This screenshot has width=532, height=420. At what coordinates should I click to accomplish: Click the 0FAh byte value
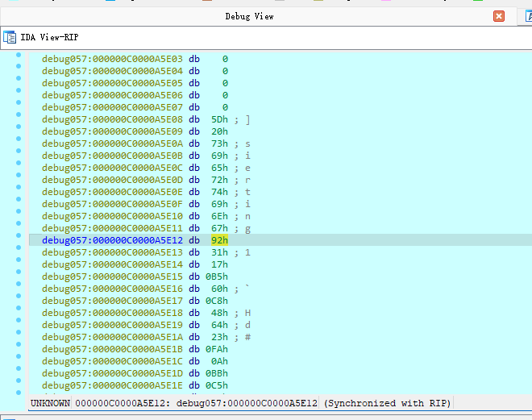coord(217,349)
